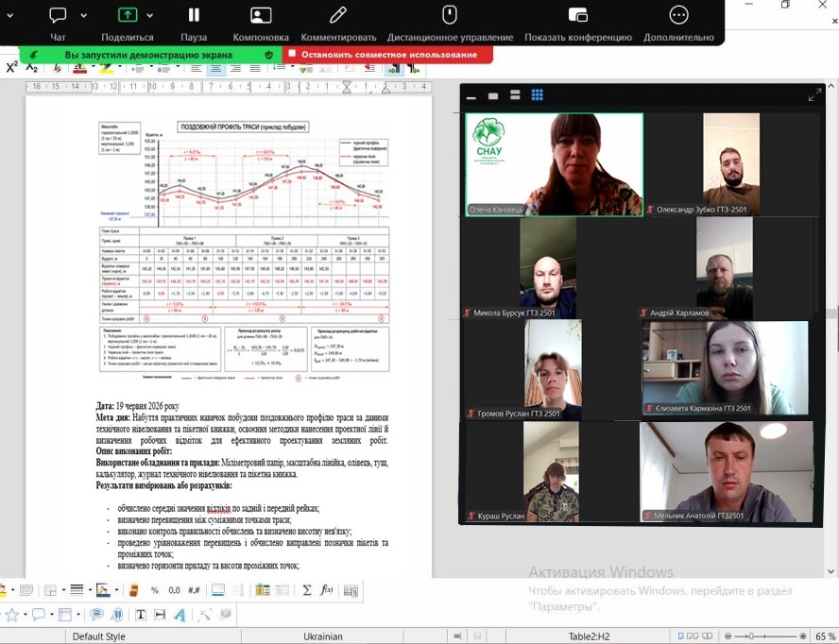This screenshot has height=644, width=839.
Task: Open the formula f(x) bar
Action: pyautogui.click(x=326, y=590)
